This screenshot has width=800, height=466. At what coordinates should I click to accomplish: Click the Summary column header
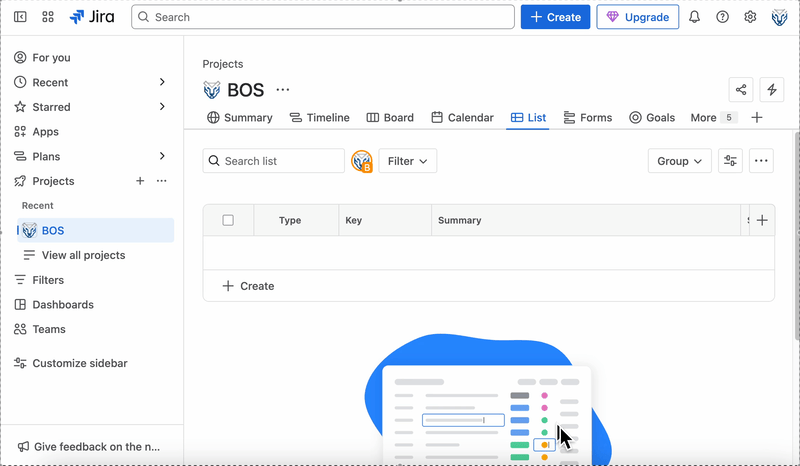coord(586,220)
